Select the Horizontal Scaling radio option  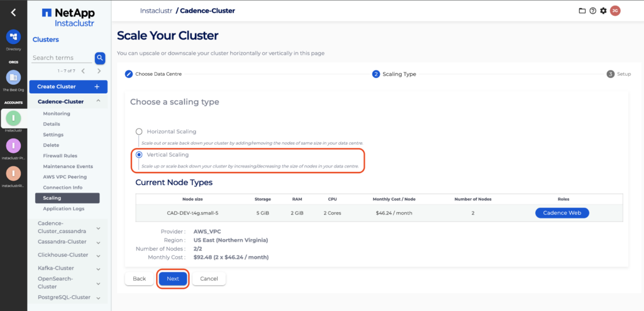pyautogui.click(x=139, y=132)
